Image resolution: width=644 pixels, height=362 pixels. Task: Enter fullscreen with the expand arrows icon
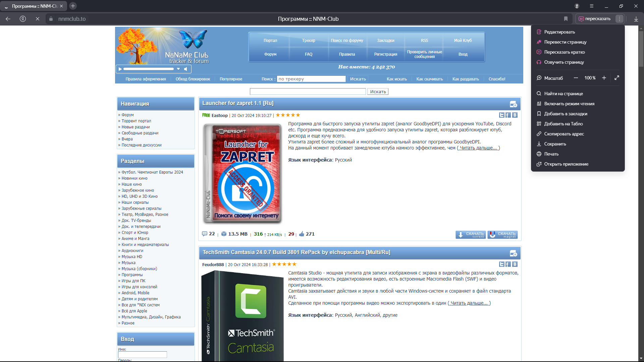[617, 78]
